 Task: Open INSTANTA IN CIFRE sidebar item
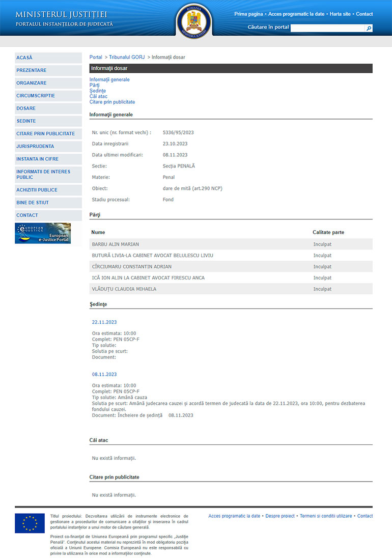click(48, 159)
